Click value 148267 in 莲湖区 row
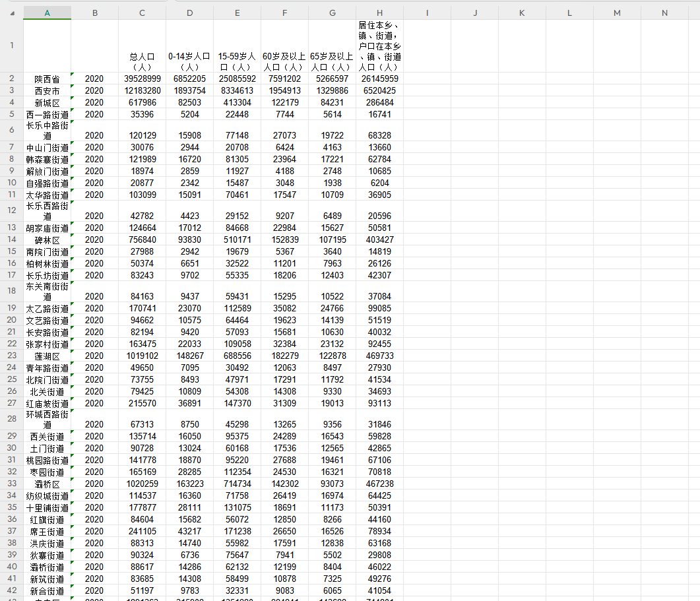Viewport: 700px width, 601px height. click(190, 356)
